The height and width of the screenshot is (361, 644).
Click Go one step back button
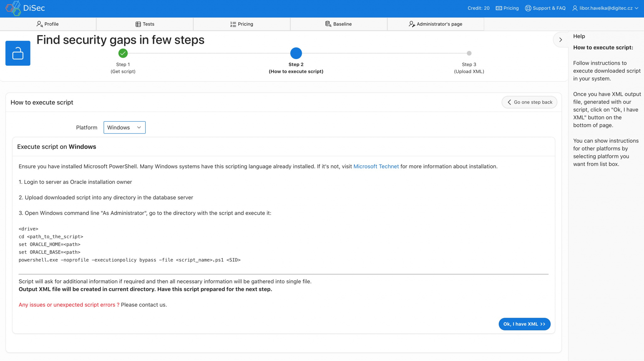coord(529,102)
